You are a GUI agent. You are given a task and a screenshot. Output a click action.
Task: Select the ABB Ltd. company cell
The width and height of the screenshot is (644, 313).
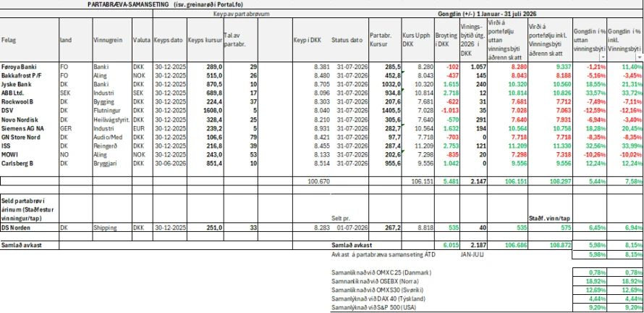tap(30, 93)
